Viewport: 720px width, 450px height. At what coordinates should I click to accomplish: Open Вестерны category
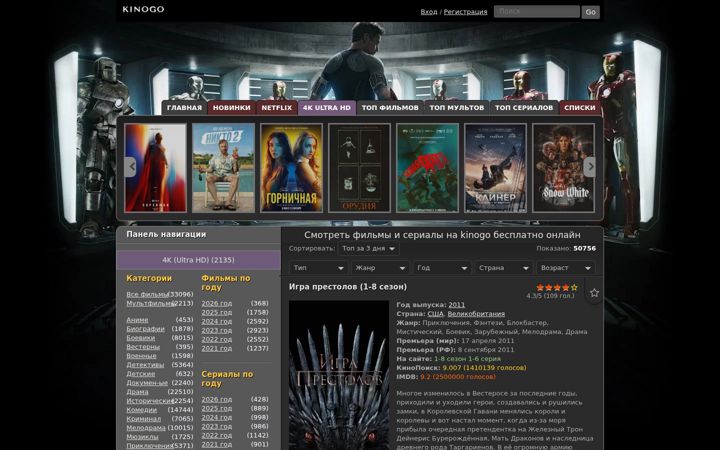pyautogui.click(x=143, y=347)
